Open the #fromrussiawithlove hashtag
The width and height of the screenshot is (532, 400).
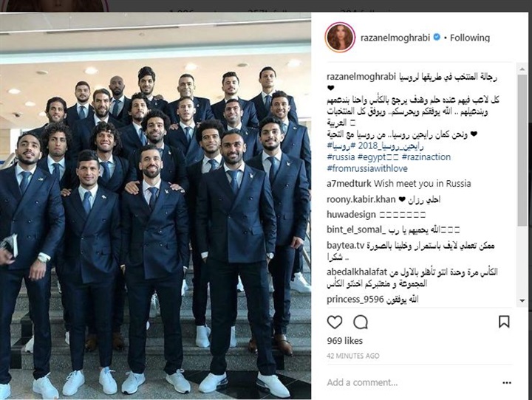(x=367, y=168)
